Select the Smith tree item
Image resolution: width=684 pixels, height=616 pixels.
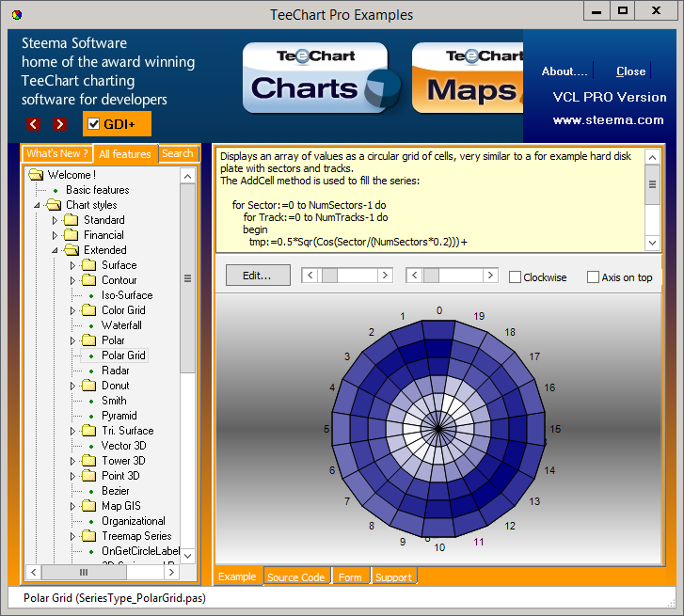coord(114,401)
